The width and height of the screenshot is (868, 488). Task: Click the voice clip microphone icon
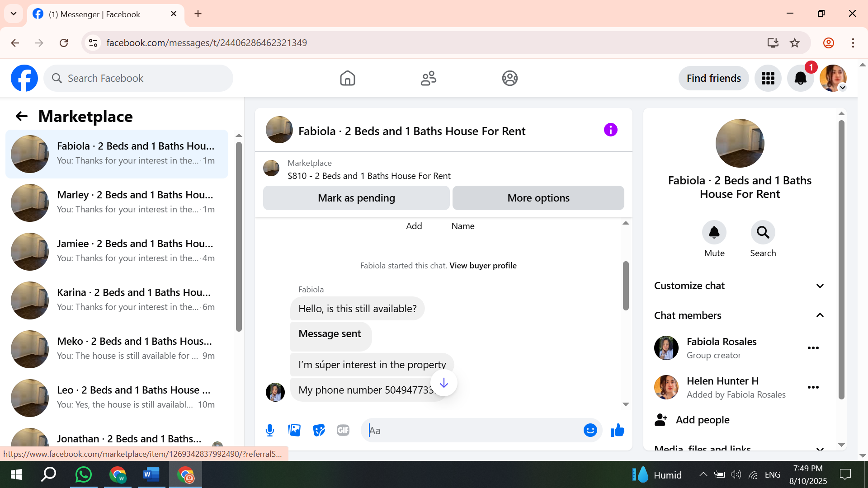coord(270,430)
